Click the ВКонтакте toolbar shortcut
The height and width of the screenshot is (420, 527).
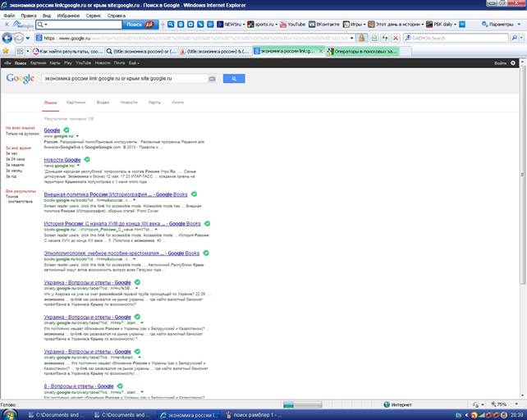pos(324,24)
